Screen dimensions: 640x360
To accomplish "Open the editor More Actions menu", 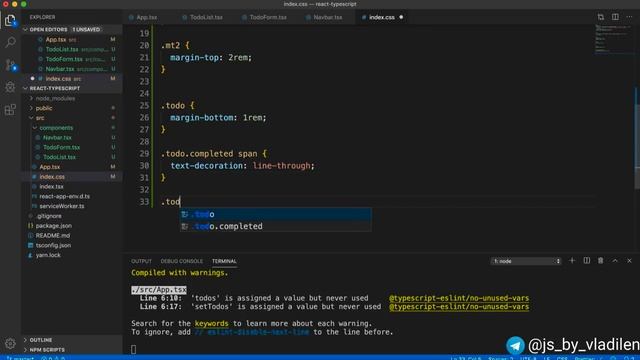I will point(629,17).
